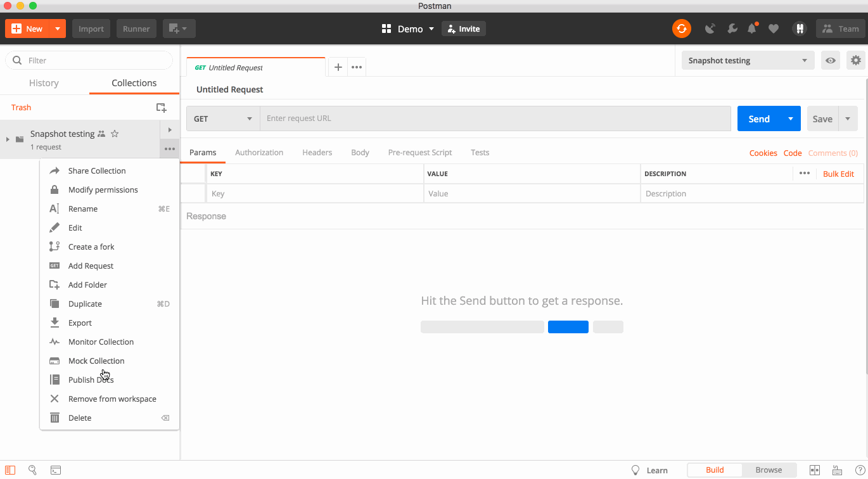Screen dimensions: 868x479
Task: Expand the Snapshot testing collection tree arrow
Action: pos(8,139)
